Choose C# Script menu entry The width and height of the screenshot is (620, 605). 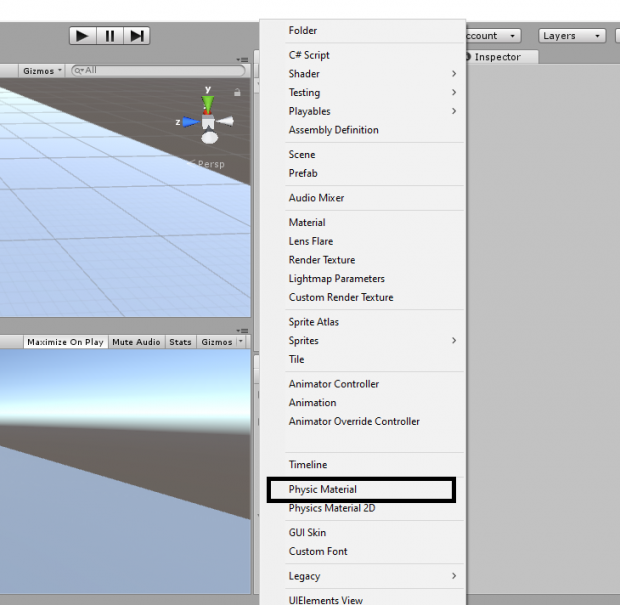tap(309, 55)
